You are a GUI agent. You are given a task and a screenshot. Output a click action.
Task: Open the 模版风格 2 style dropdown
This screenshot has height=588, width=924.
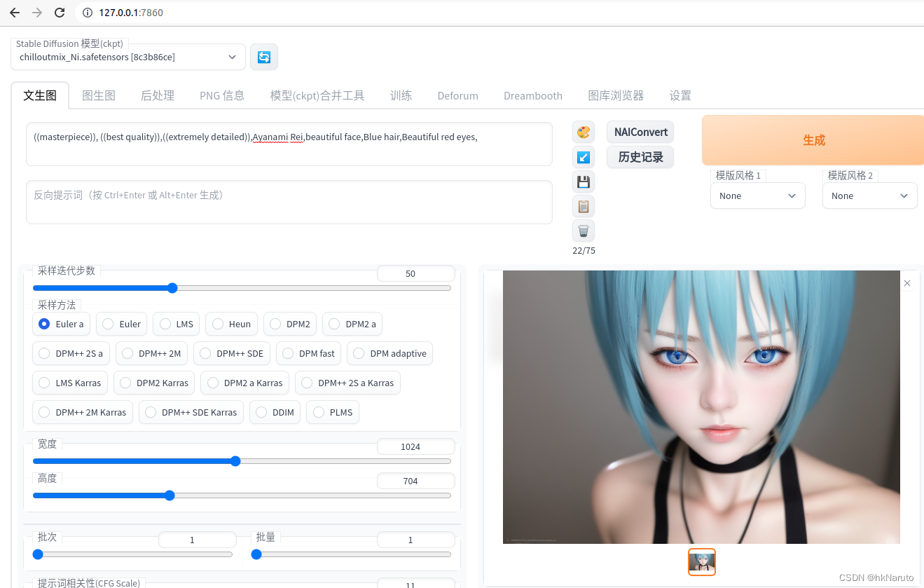[870, 196]
